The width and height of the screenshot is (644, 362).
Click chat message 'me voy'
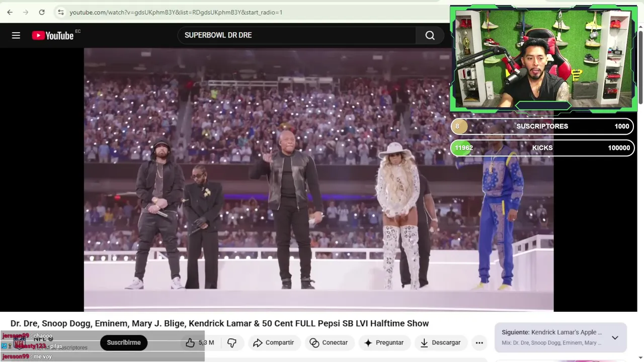(x=42, y=356)
